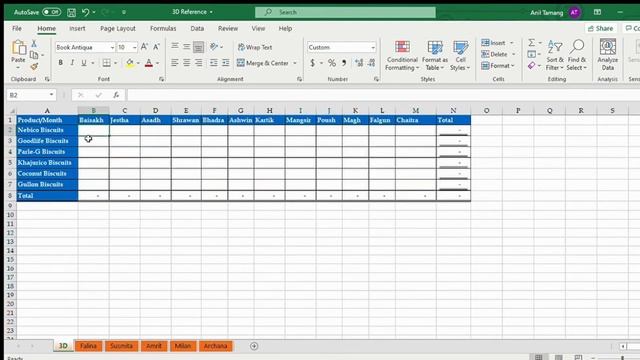Open the Font Color dropdown arrow
This screenshot has width=640, height=360.
coord(158,63)
